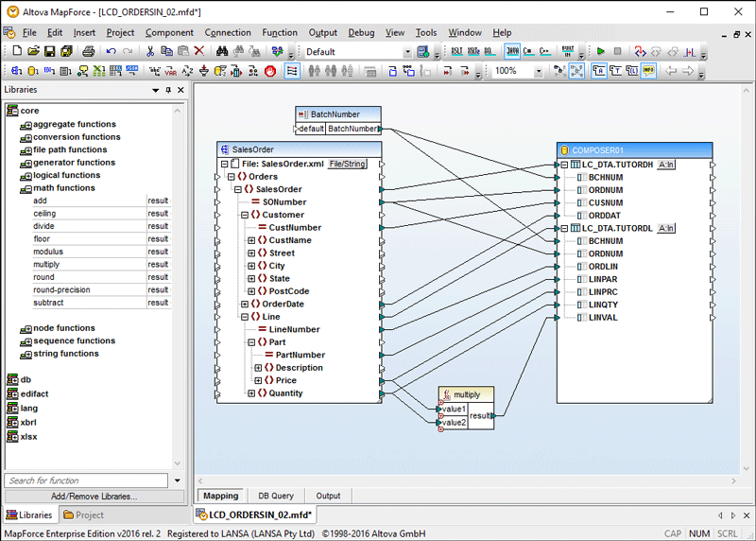
Task: Click the Cut scissors icon
Action: 150,51
